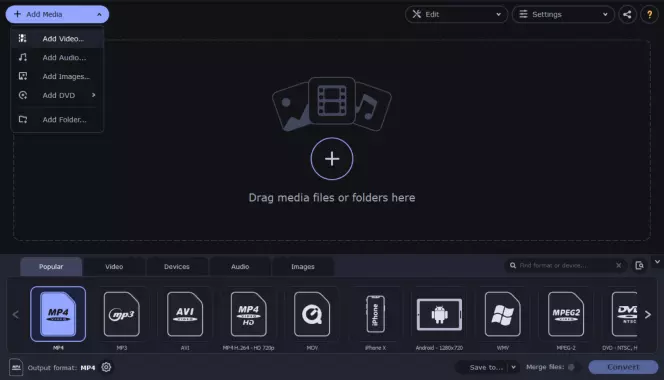The width and height of the screenshot is (664, 380).
Task: Pick the DVD NTSC format icon
Action: click(625, 314)
